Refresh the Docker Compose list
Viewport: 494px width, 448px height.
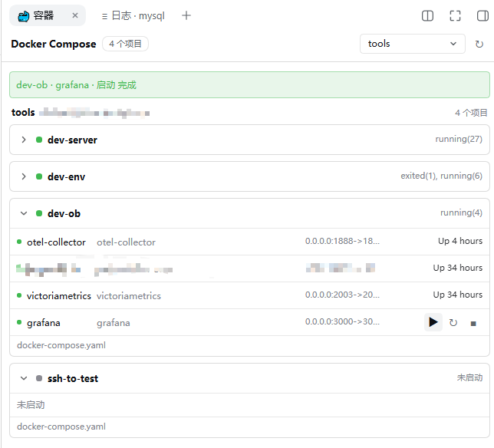coord(479,44)
